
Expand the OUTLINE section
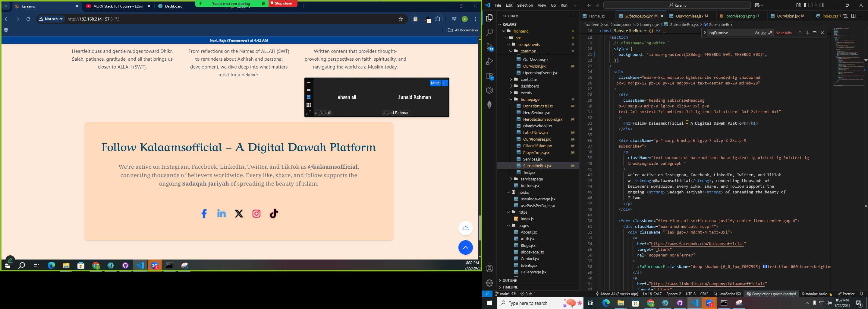(x=509, y=281)
